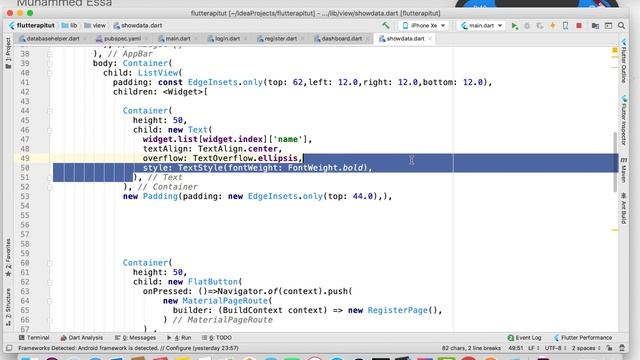Collapse the Container fold at line 60
The height and width of the screenshot is (360, 640).
[50, 263]
